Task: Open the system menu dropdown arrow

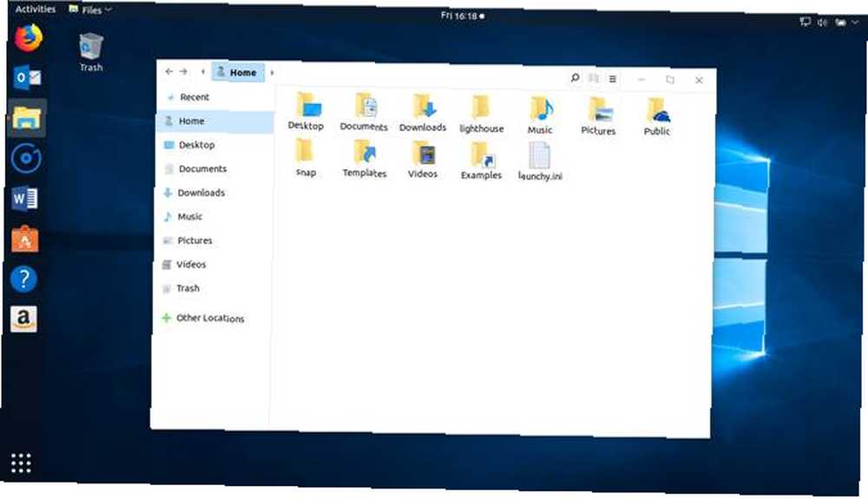Action: (855, 22)
